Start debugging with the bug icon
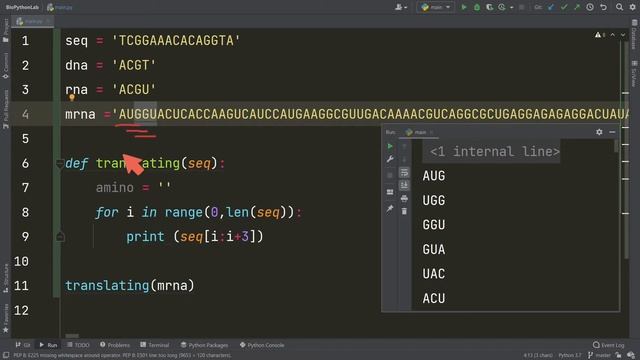This screenshot has width=640, height=360. [476, 7]
